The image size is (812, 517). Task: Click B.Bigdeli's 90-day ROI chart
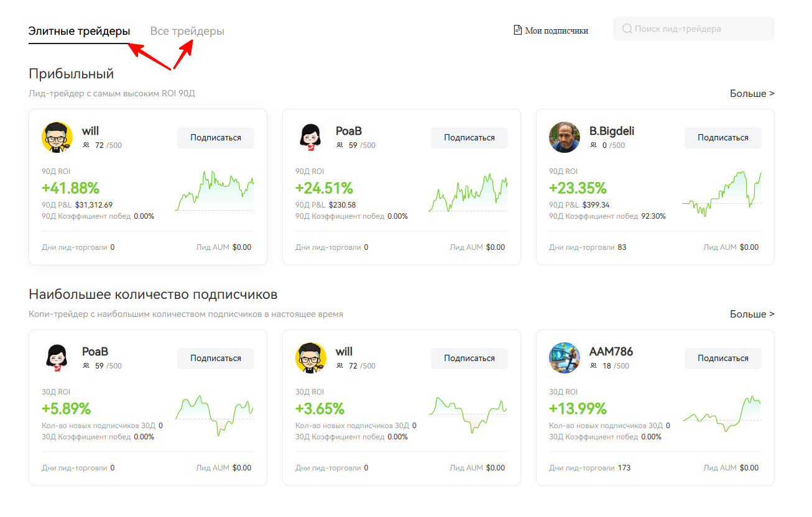tap(721, 194)
